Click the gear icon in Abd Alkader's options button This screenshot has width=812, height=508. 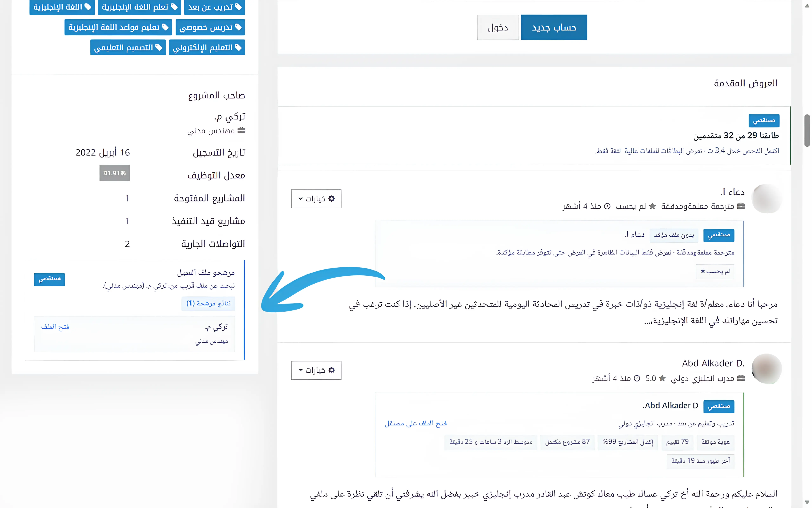coord(331,370)
